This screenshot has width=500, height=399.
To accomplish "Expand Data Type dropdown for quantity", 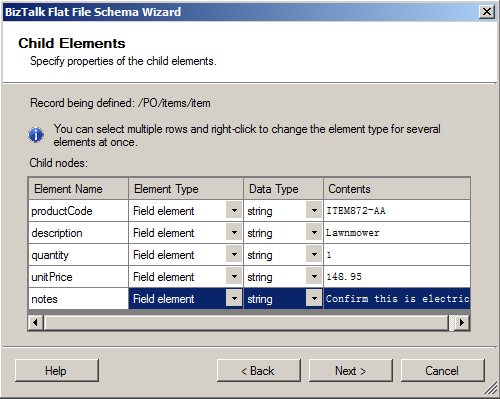I will click(314, 255).
